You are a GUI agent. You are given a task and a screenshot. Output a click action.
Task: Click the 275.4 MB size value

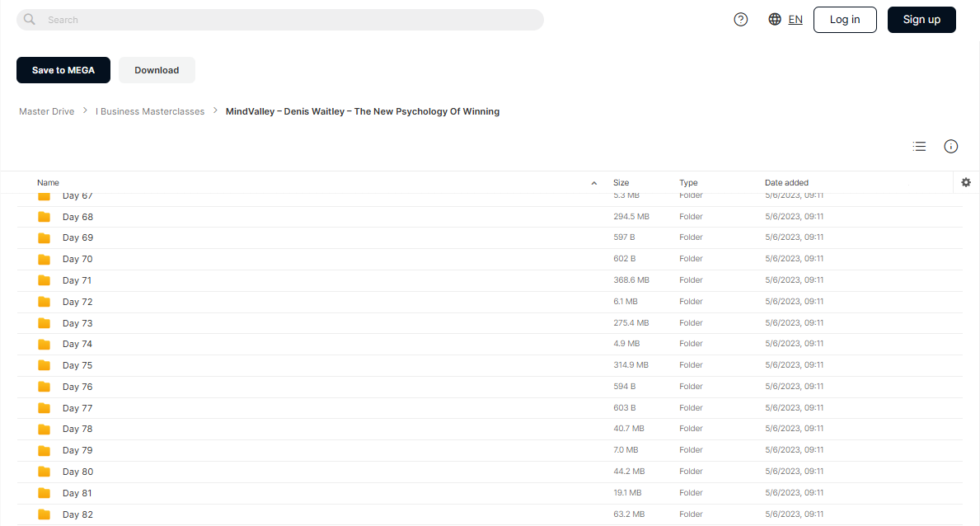(631, 322)
